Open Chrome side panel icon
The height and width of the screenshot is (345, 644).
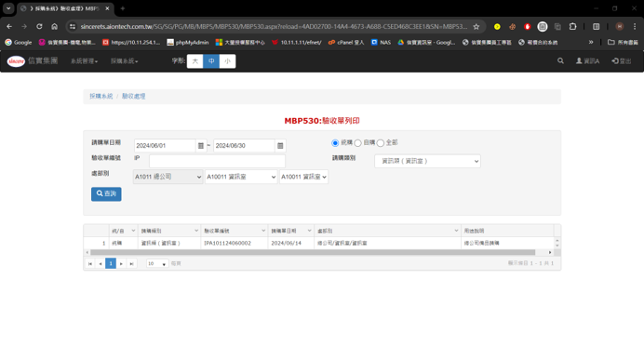pyautogui.click(x=596, y=27)
